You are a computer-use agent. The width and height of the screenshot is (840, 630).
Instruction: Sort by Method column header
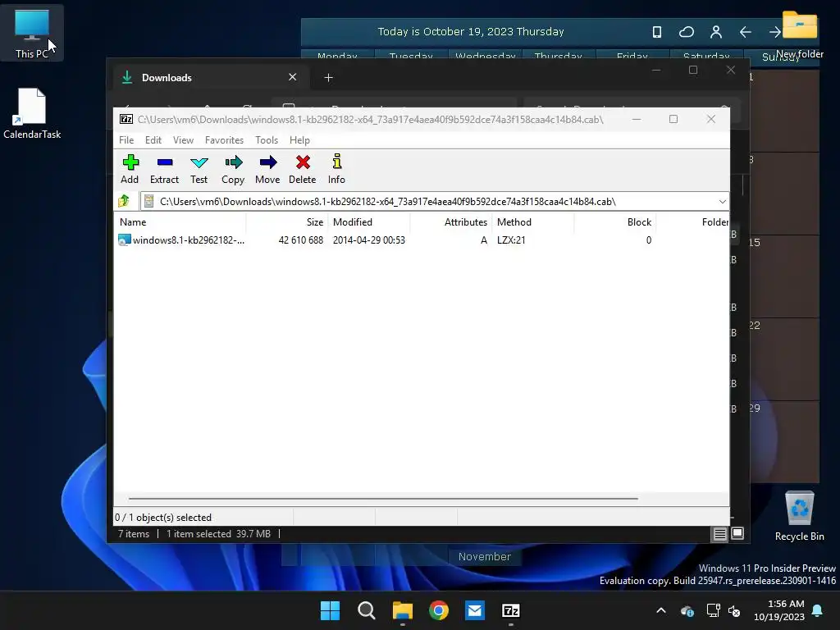click(533, 221)
